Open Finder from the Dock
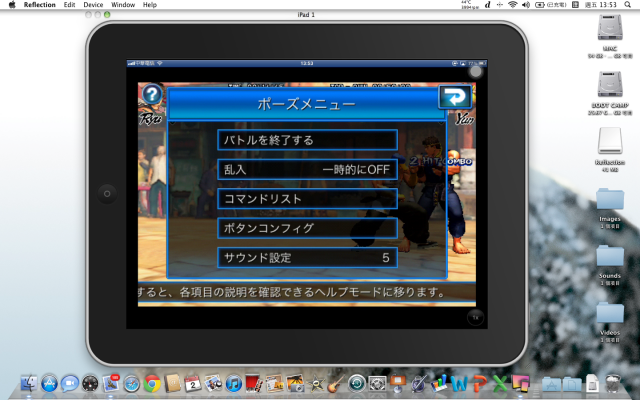This screenshot has height=400, width=640. (x=29, y=384)
